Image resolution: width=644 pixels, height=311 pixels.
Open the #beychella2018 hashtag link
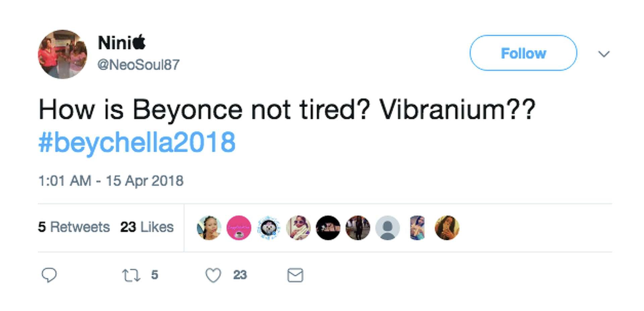point(137,142)
